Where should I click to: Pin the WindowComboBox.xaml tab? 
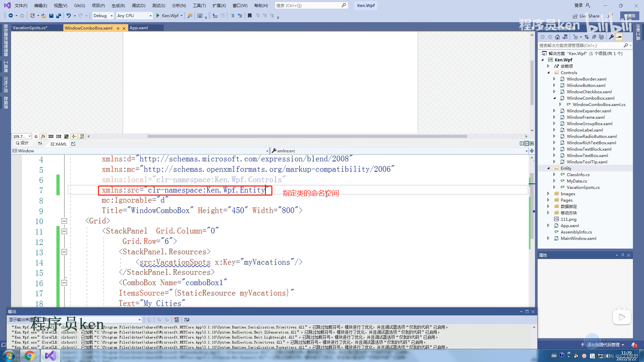click(118, 28)
